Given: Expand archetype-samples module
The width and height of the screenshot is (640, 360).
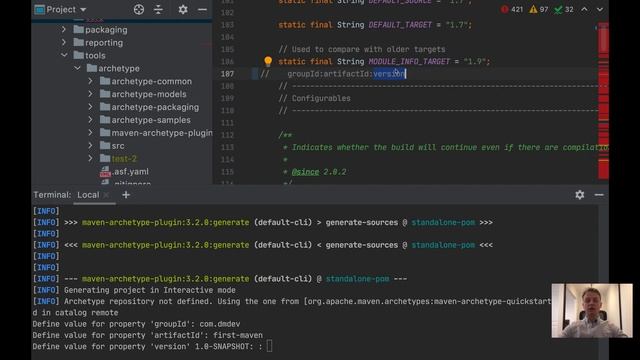Looking at the screenshot, I should point(90,120).
